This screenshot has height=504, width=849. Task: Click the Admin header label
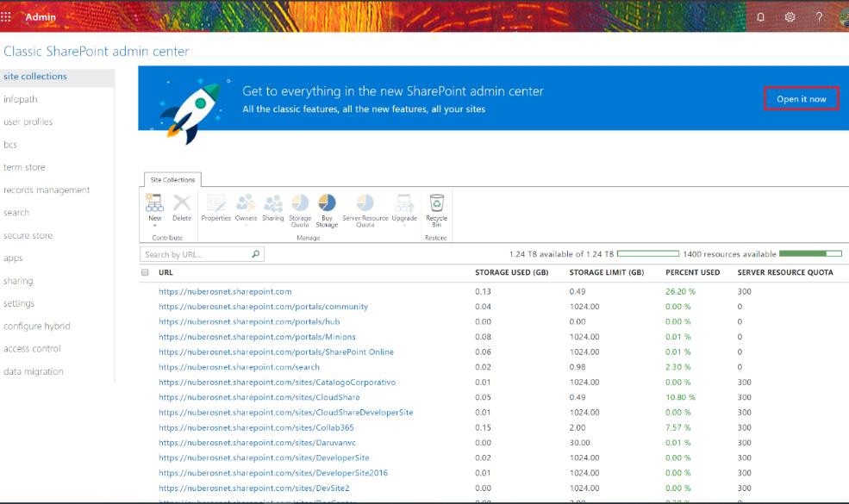click(41, 16)
